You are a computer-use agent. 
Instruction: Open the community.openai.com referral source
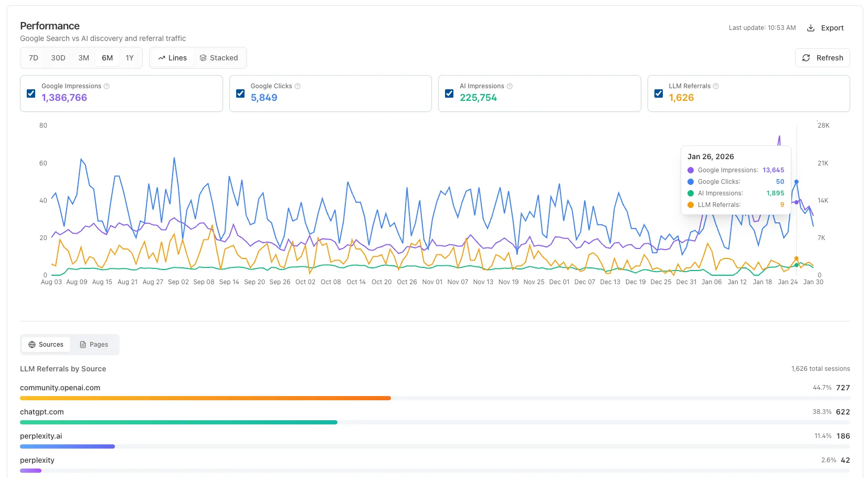[60, 388]
